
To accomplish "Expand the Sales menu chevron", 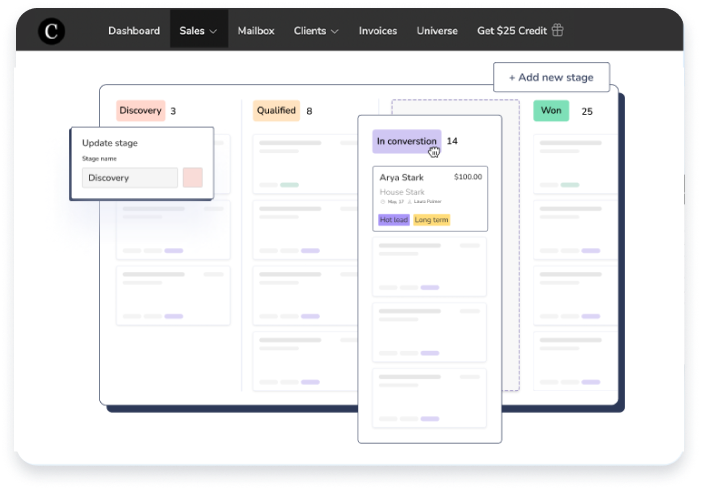I will pyautogui.click(x=213, y=32).
